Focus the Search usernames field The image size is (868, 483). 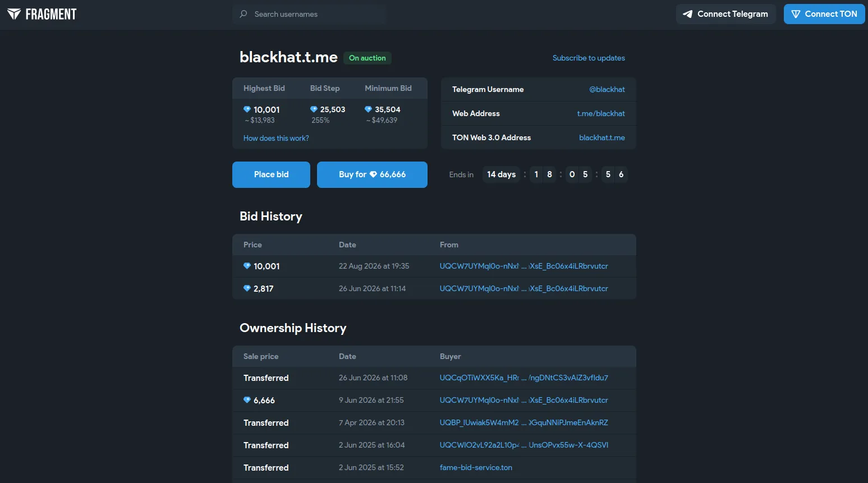point(309,14)
